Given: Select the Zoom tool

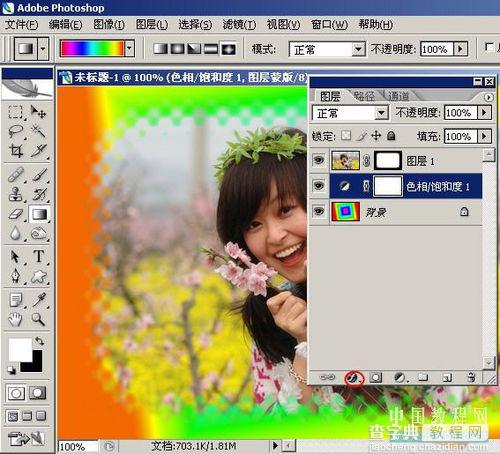Looking at the screenshot, I should [38, 319].
